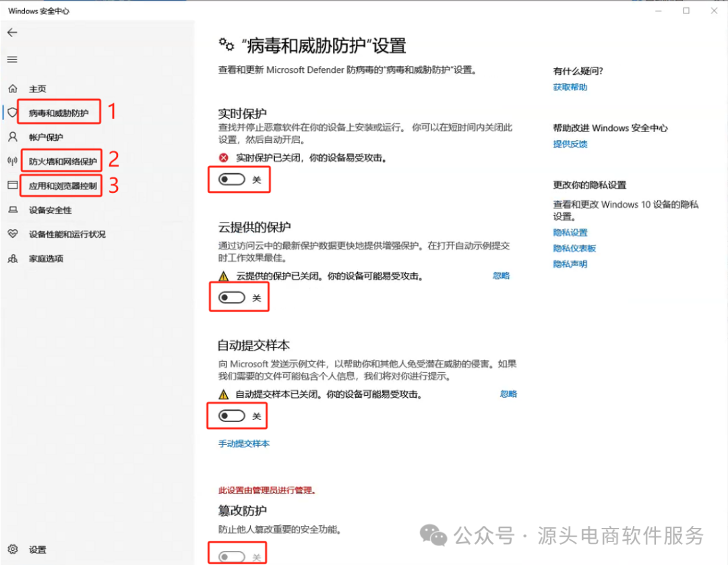The width and height of the screenshot is (728, 565).
Task: Open 手动提交样本 link
Action: (243, 444)
